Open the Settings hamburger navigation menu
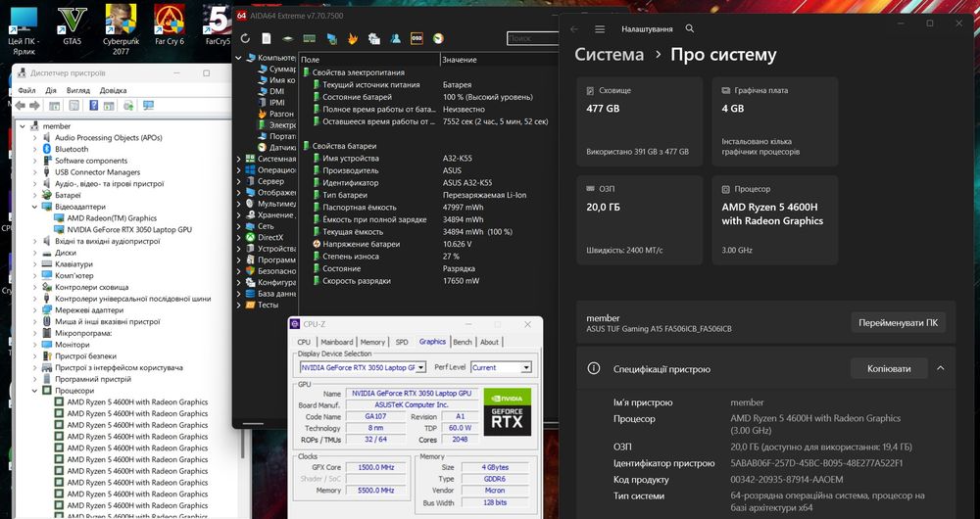The height and width of the screenshot is (519, 980). [600, 29]
